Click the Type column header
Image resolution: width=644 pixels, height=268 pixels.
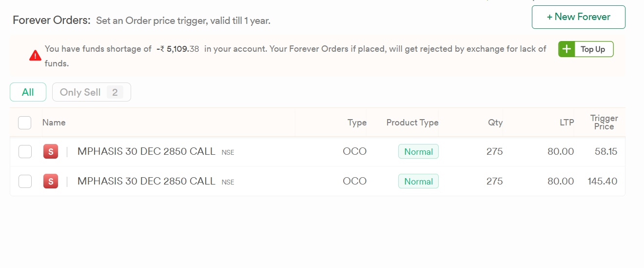357,123
